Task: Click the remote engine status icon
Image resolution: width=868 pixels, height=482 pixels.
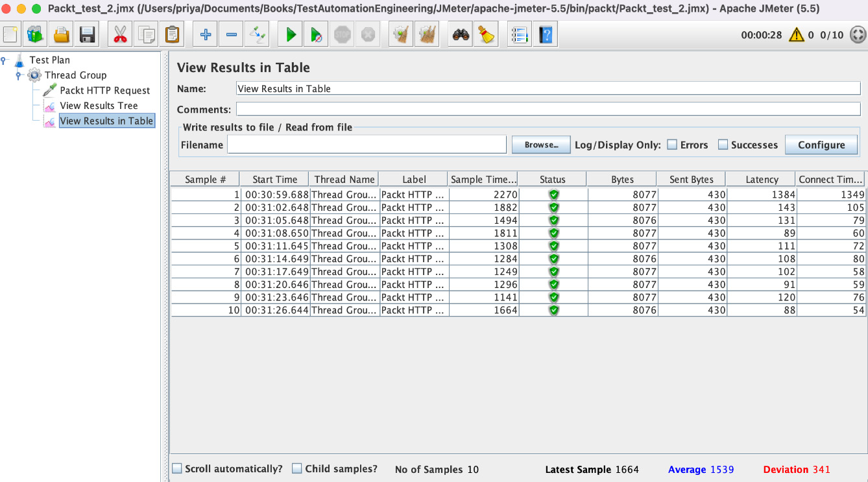Action: (857, 34)
